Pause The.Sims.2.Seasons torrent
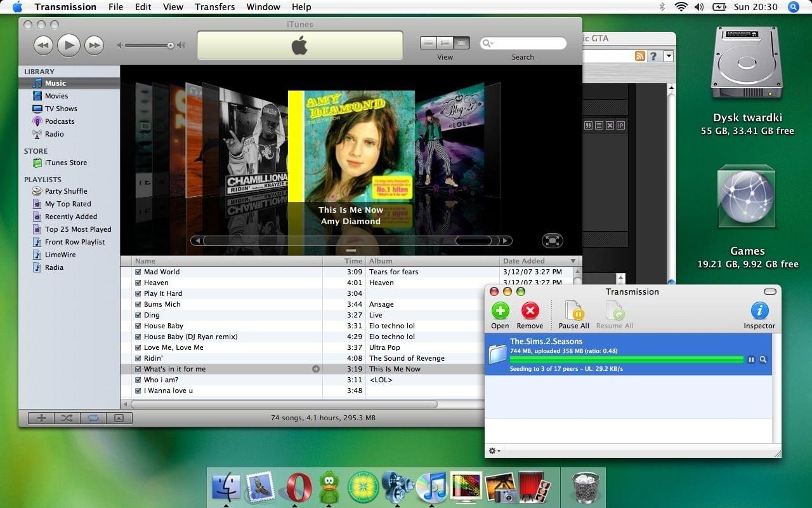 (751, 359)
